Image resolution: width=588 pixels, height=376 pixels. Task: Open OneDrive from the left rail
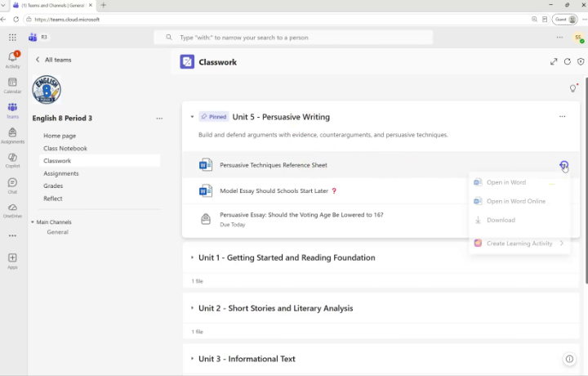coord(12,211)
